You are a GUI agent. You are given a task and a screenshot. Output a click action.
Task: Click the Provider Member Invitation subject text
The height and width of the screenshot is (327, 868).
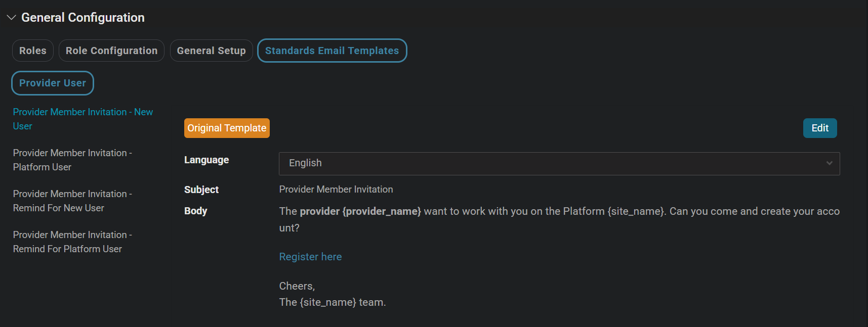pyautogui.click(x=336, y=190)
